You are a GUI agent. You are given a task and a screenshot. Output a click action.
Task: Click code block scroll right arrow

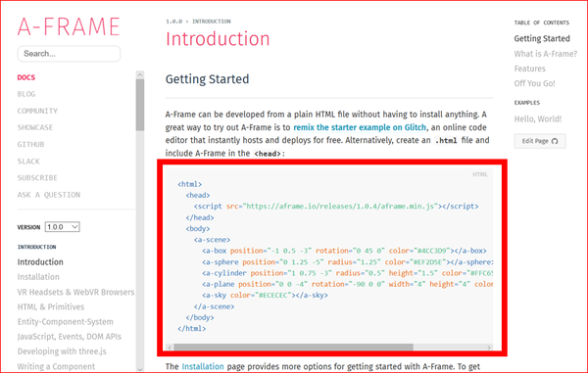489,348
